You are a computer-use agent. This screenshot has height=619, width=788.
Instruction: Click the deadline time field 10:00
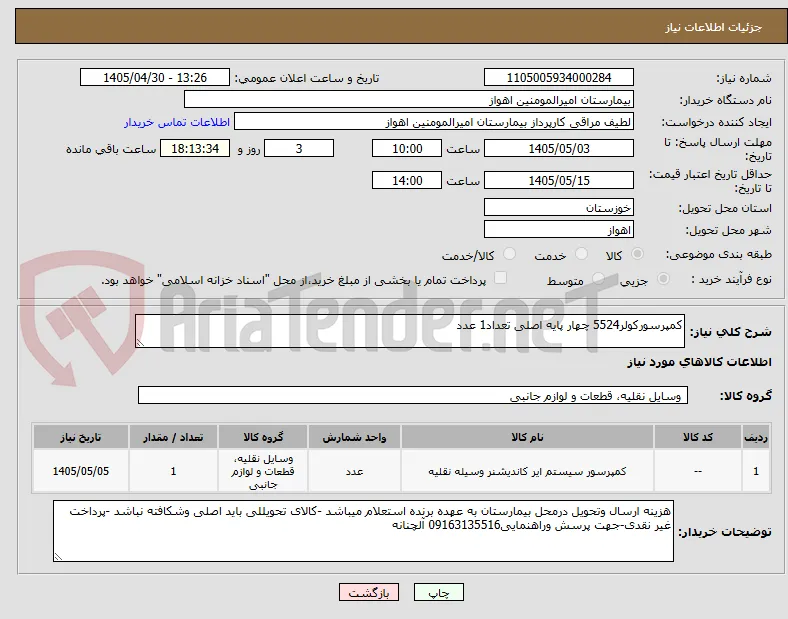pyautogui.click(x=407, y=148)
